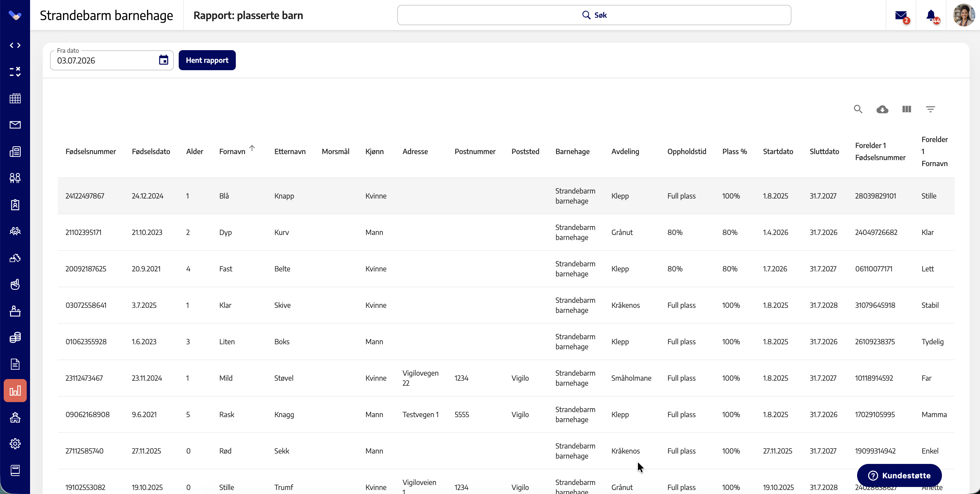Select the reports bar chart sidebar icon
Screen dimensions: 980x494
[x=15, y=390]
